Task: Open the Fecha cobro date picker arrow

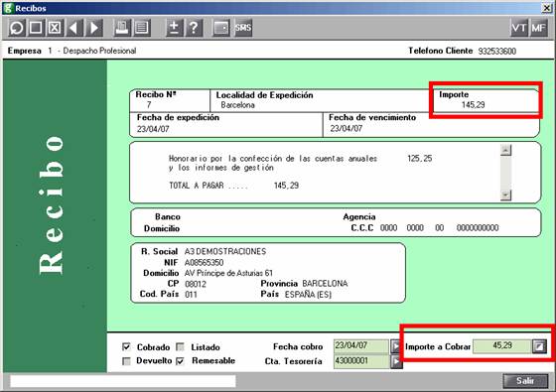Action: click(x=396, y=346)
